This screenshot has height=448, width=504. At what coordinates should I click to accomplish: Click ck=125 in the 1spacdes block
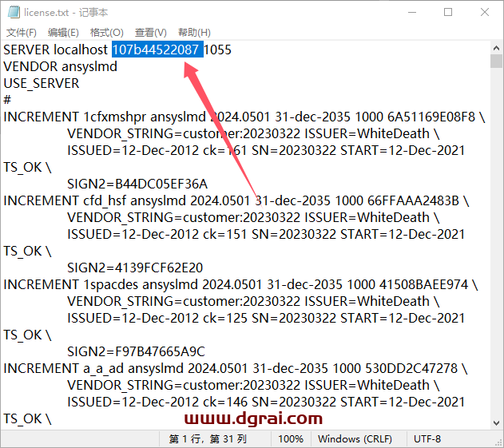[225, 318]
